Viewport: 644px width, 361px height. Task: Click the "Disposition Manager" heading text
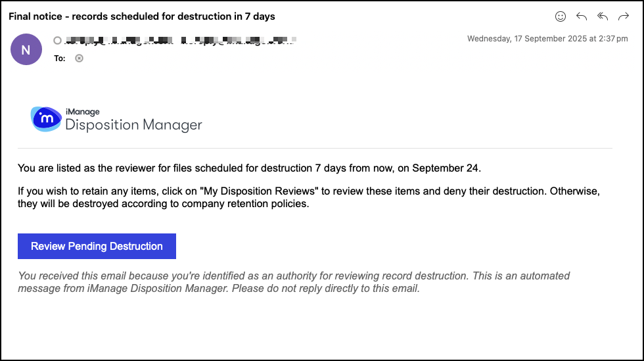[x=133, y=124]
